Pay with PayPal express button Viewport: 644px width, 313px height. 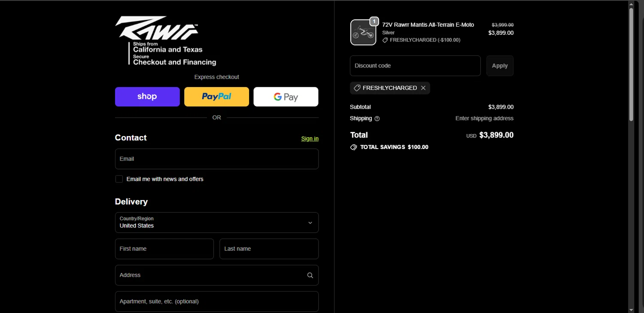point(216,97)
